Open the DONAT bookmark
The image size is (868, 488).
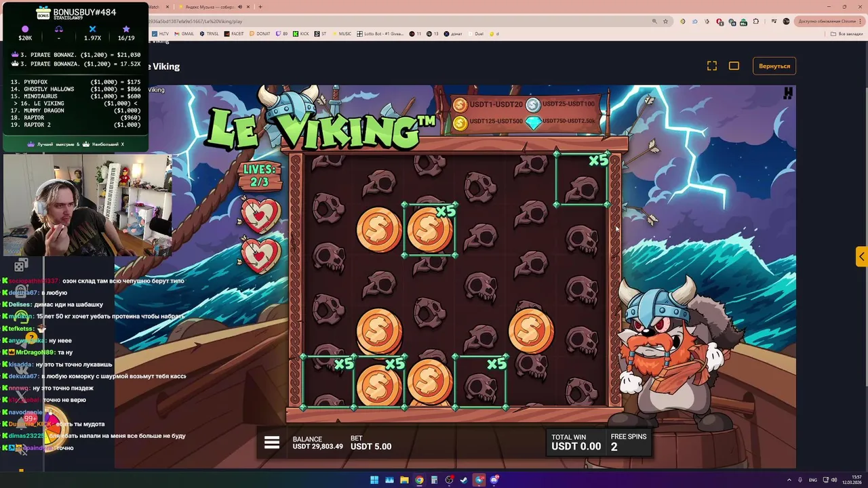pos(260,33)
